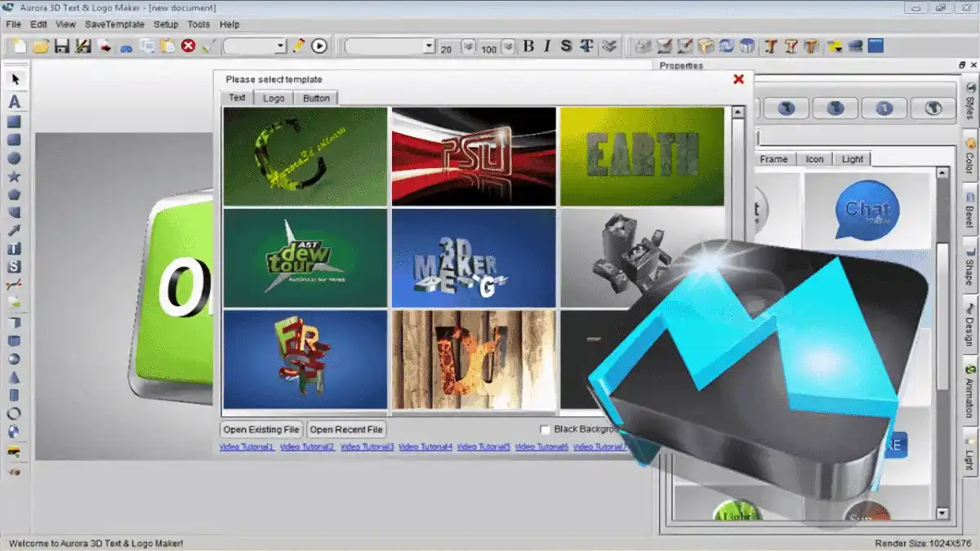Select the pentagon shape tool
This screenshot has width=980, height=551.
[15, 194]
